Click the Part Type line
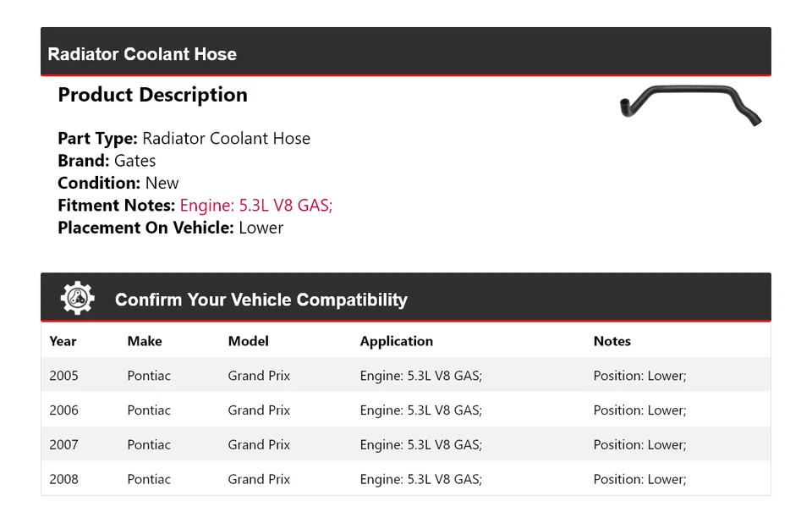This screenshot has height=523, width=812. click(184, 139)
